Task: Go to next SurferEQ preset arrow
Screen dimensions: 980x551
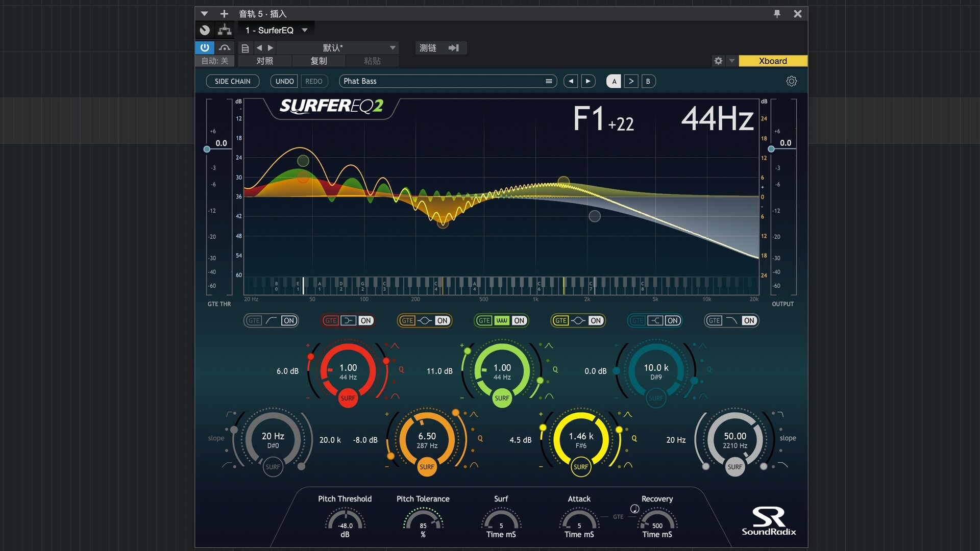Action: [x=588, y=81]
